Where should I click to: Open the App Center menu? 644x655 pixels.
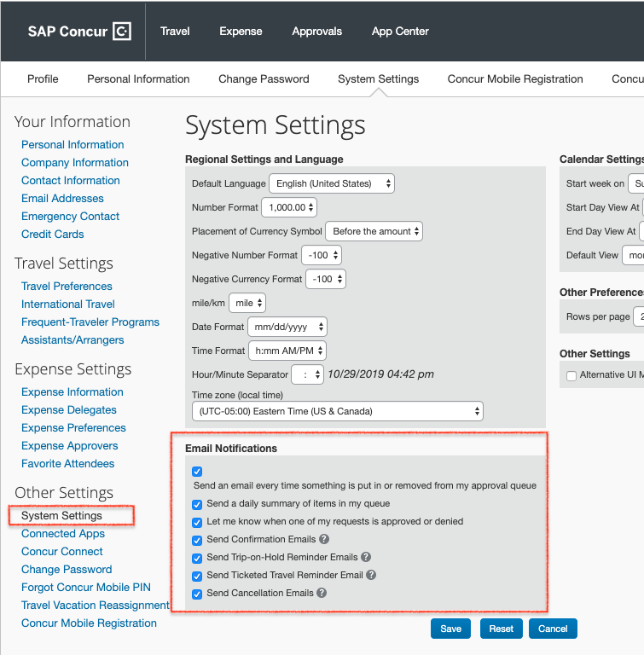pyautogui.click(x=400, y=32)
